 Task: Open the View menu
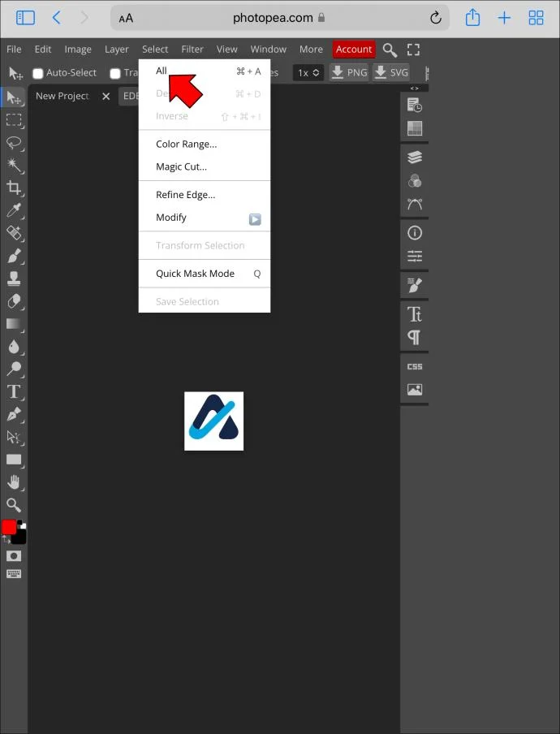coord(227,50)
